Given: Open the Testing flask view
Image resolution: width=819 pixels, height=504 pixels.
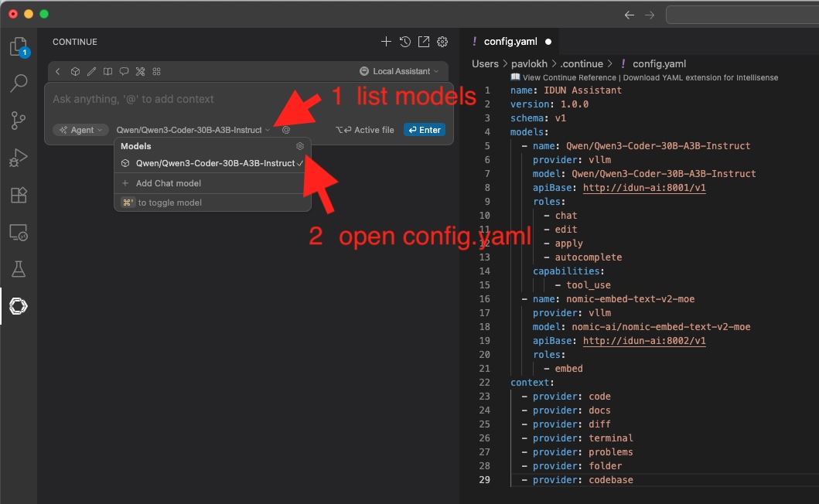Looking at the screenshot, I should 19,270.
